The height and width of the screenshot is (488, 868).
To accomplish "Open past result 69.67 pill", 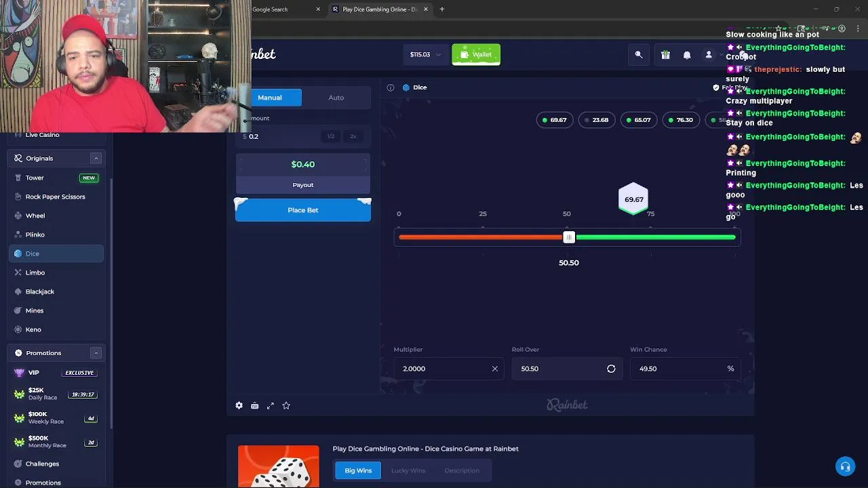I will tap(555, 120).
